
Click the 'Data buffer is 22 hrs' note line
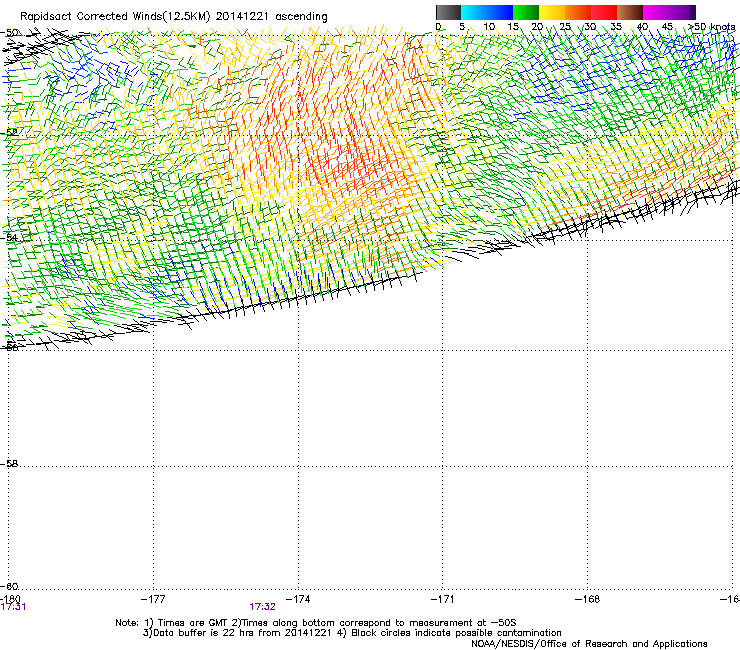(352, 633)
